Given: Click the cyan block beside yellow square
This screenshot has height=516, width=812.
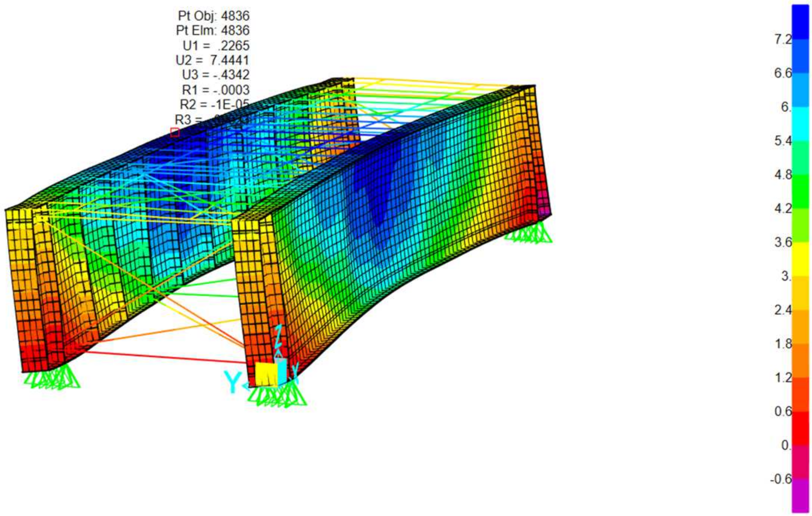Looking at the screenshot, I should coord(282,372).
